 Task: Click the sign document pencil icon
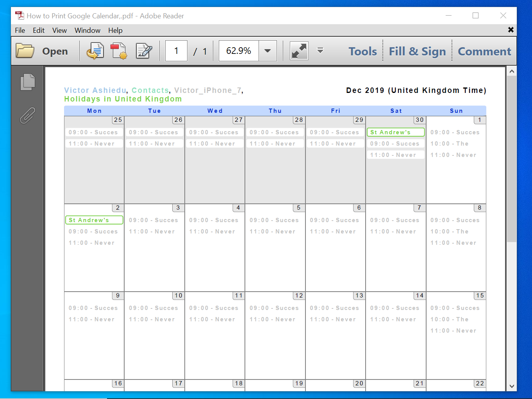point(143,50)
